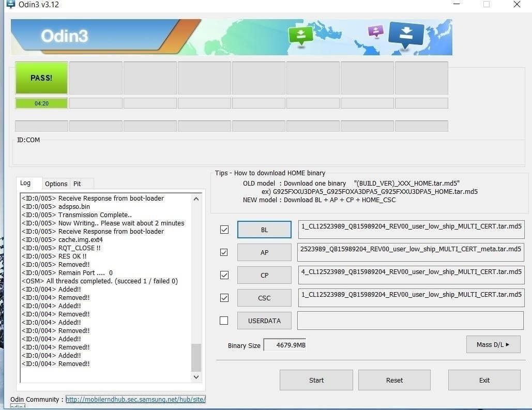The width and height of the screenshot is (532, 410).
Task: Switch to the Options tab
Action: click(56, 184)
